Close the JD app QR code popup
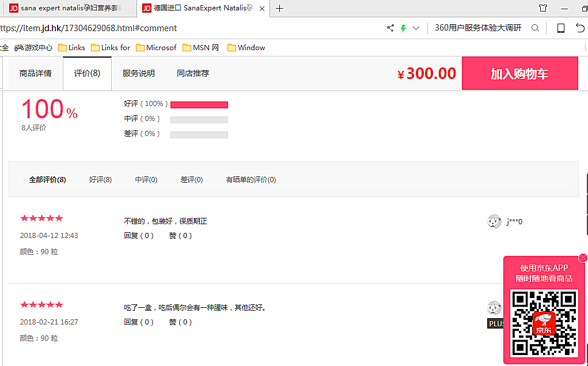Screen dimensions: 588x366 click(x=583, y=258)
